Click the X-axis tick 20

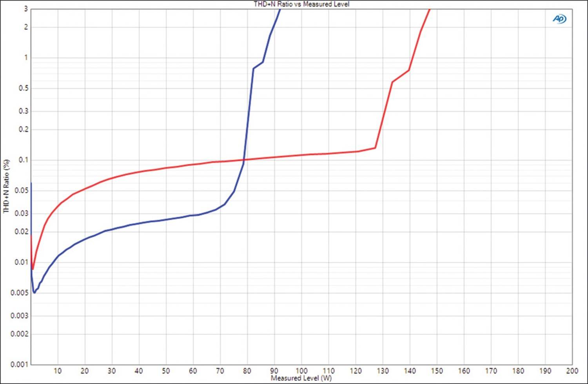85,371
